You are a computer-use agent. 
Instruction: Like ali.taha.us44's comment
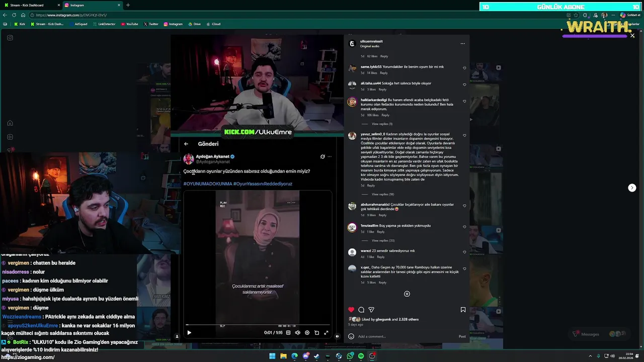click(464, 84)
